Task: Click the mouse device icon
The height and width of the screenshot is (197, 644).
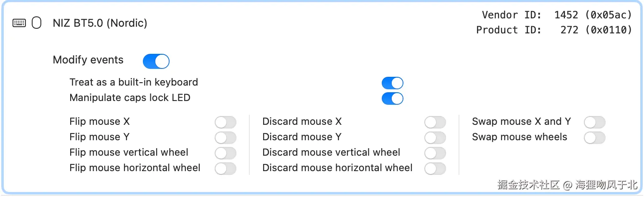Action: click(37, 23)
